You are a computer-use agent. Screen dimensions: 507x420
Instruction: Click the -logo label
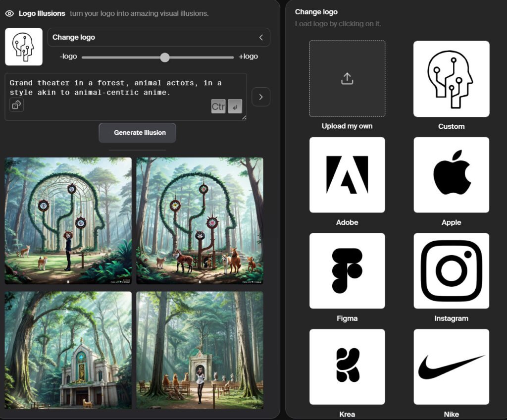[68, 56]
